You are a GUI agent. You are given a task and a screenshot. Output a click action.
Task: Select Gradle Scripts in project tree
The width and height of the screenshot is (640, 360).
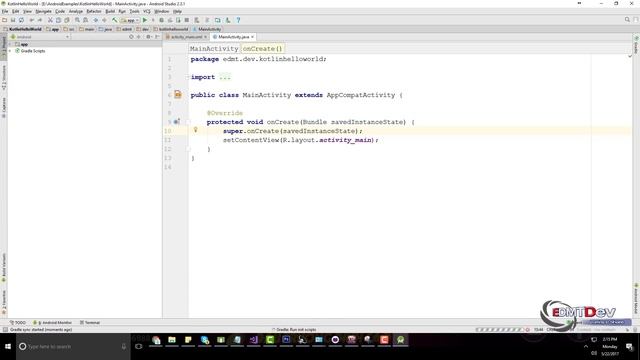[x=33, y=51]
